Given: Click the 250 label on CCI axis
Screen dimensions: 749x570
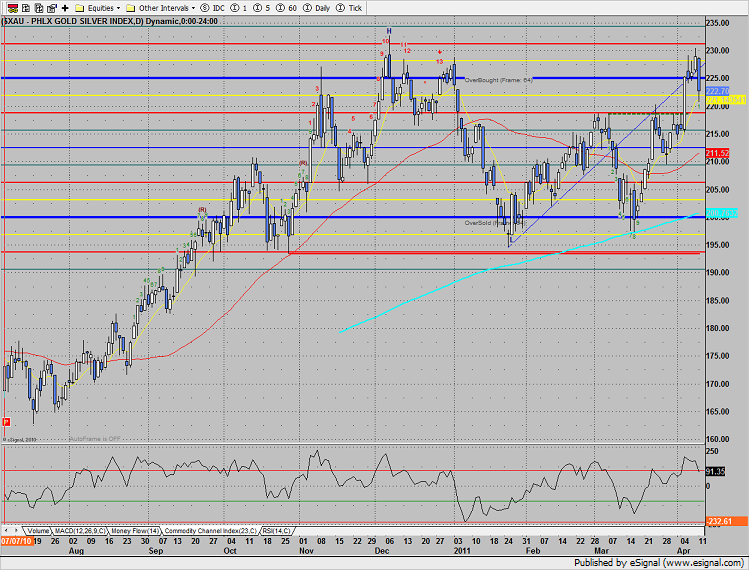Looking at the screenshot, I should [x=712, y=451].
